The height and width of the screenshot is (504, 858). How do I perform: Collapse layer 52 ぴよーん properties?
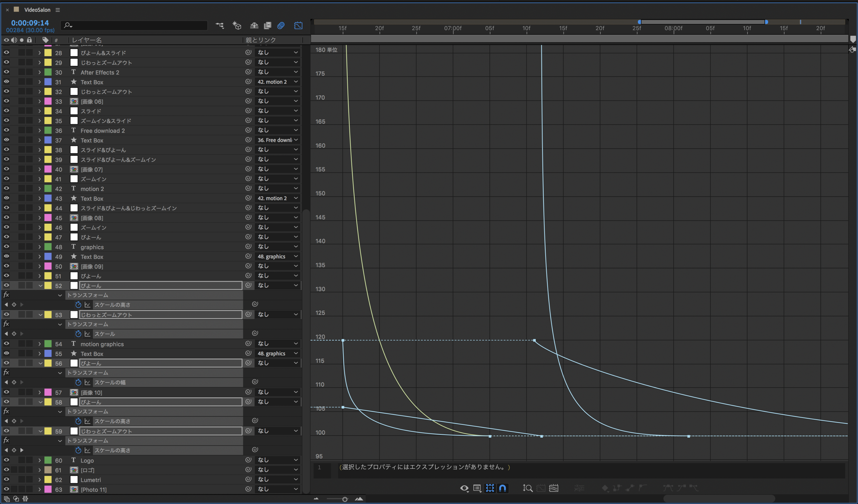(x=40, y=285)
